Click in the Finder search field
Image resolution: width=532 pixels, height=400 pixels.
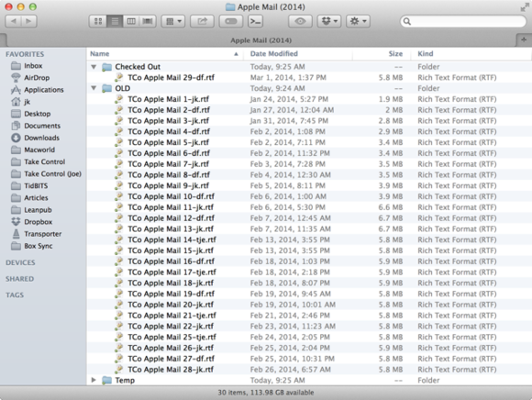[463, 21]
